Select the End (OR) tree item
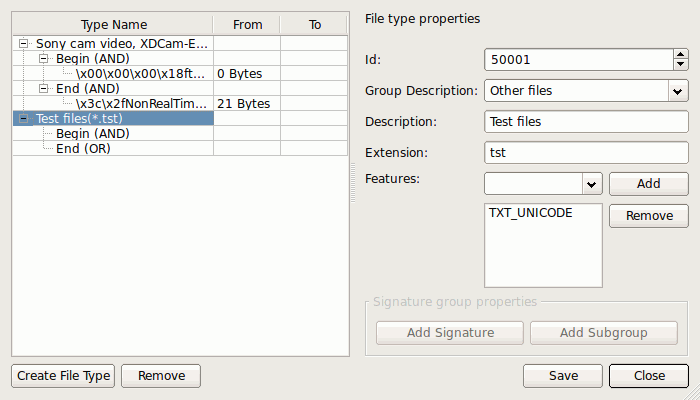Viewport: 700px width, 400px height. point(83,149)
